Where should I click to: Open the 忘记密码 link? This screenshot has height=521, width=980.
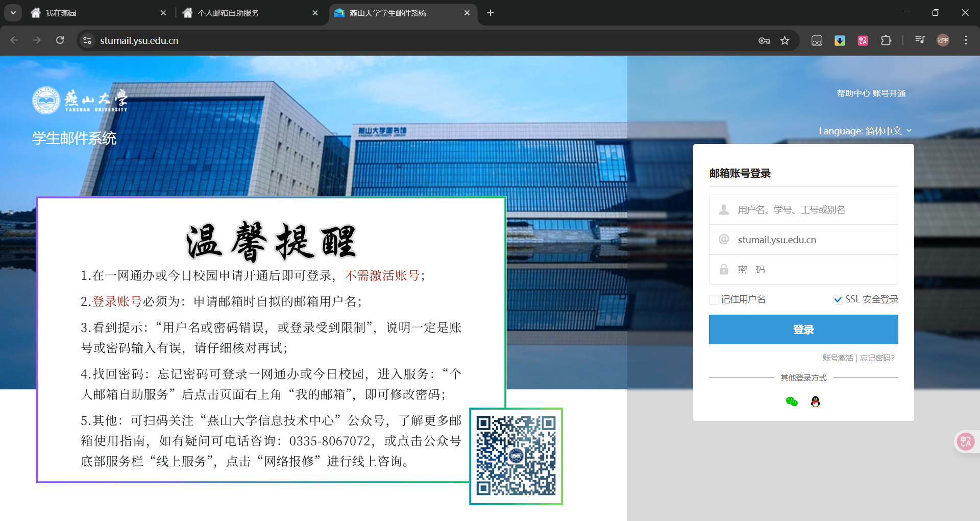click(x=876, y=358)
